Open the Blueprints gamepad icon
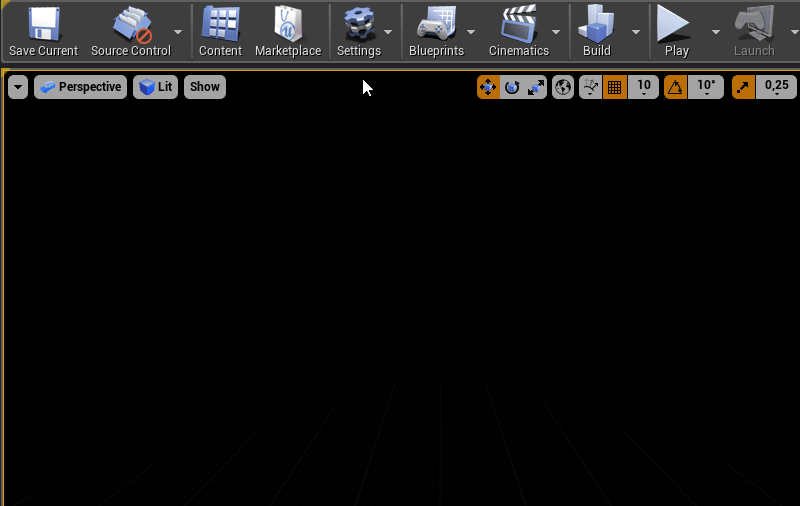The image size is (800, 506). point(436,23)
